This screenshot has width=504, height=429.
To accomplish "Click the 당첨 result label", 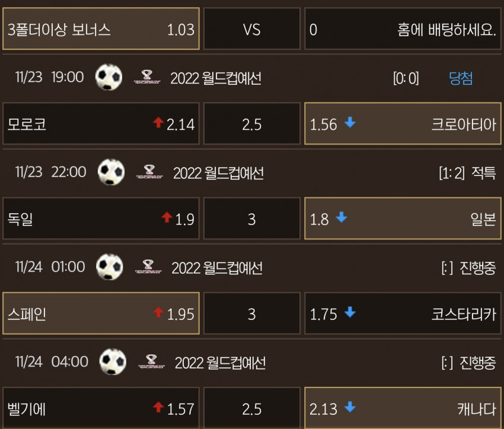I will (x=461, y=78).
